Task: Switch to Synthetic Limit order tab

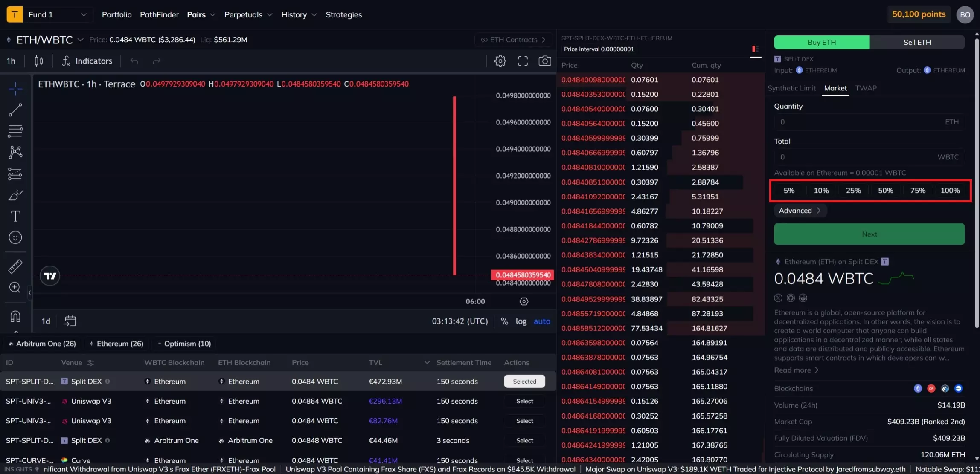Action: pos(791,88)
